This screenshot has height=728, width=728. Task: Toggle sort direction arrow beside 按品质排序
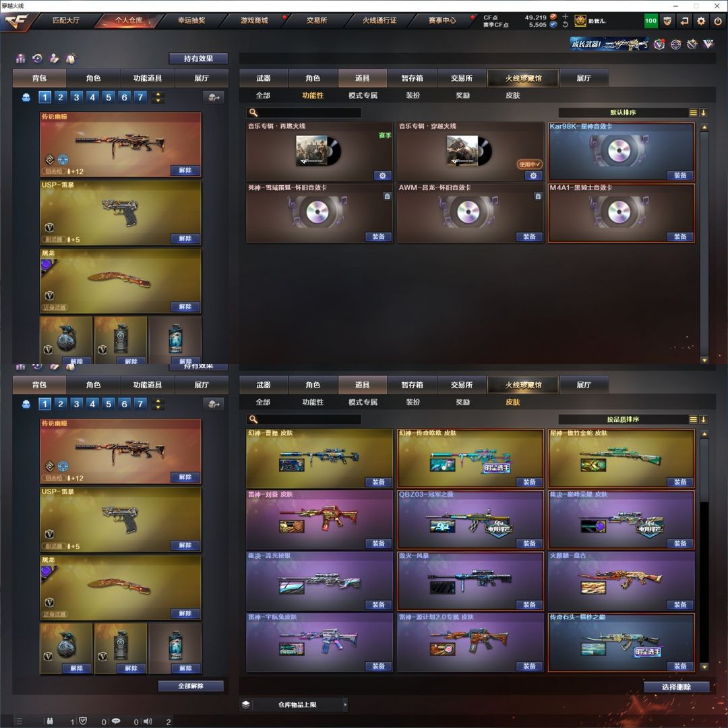pos(703,419)
